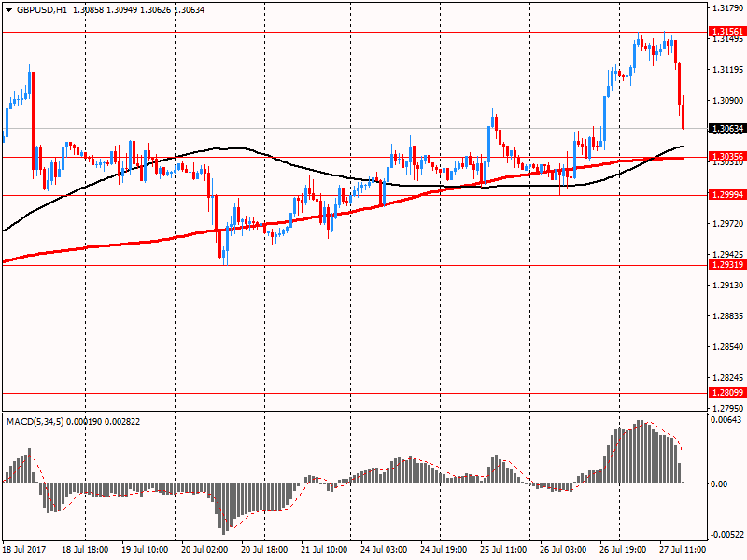
Task: Click the 20 Jul 18:00 time axis label
Action: coord(264,550)
